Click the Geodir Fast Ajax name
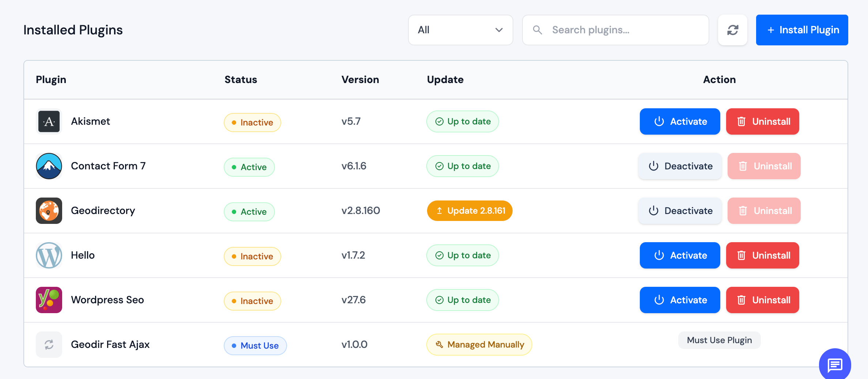Screen dimensions: 868x379 pos(110,345)
